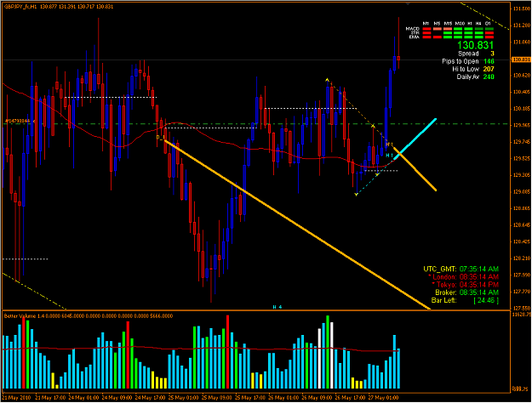Click the 128.210 price axis label
Viewport: 532px width, 403px height.
tap(522, 258)
